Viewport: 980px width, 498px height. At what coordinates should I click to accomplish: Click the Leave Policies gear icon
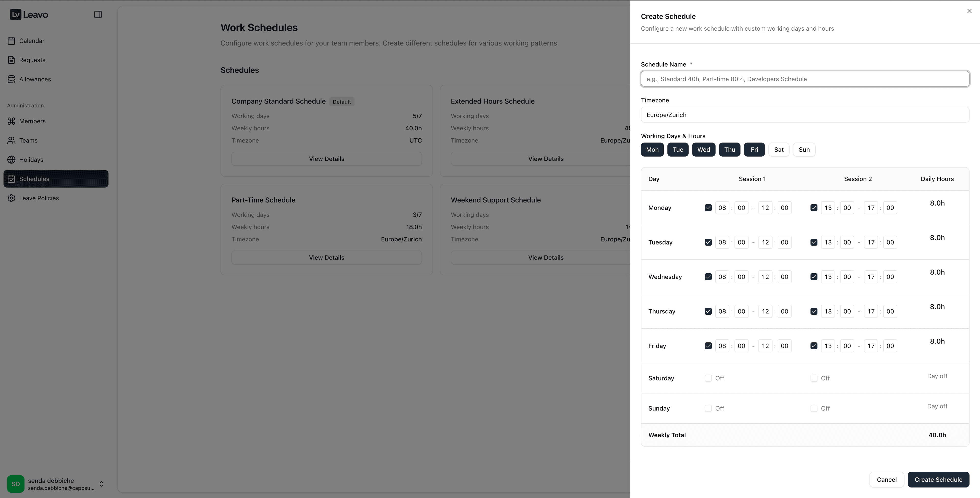[11, 198]
